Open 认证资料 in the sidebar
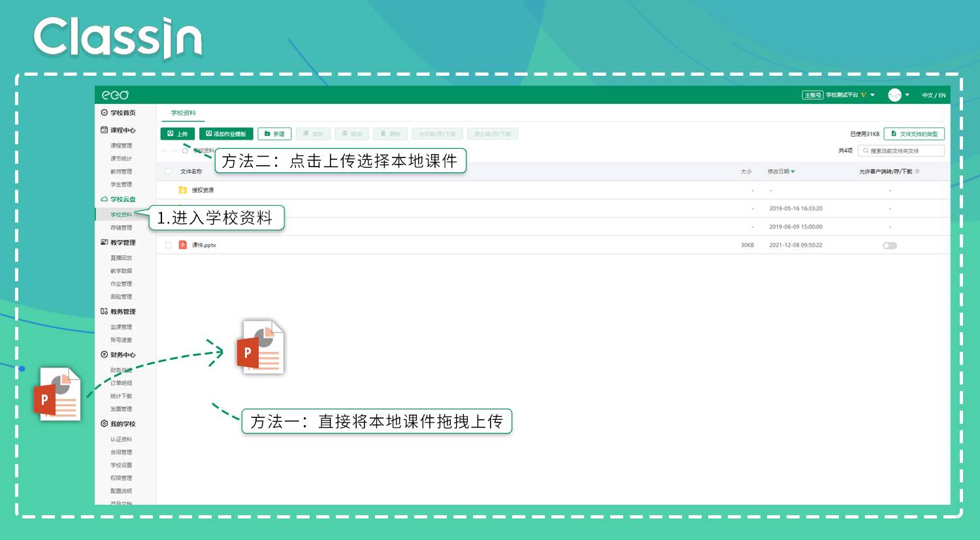 point(122,439)
